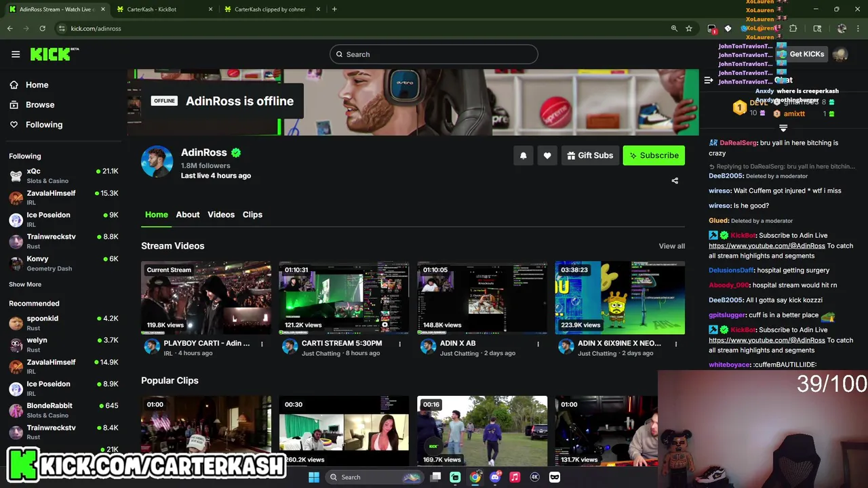Open Chrome from the taskbar

tap(475, 477)
